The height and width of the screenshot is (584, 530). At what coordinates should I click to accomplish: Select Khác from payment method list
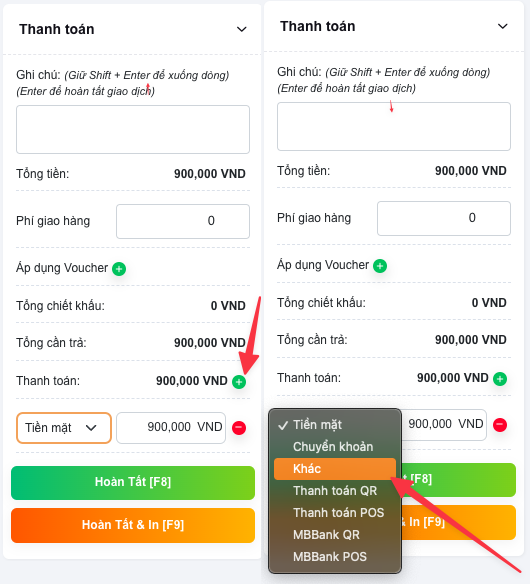pyautogui.click(x=335, y=469)
